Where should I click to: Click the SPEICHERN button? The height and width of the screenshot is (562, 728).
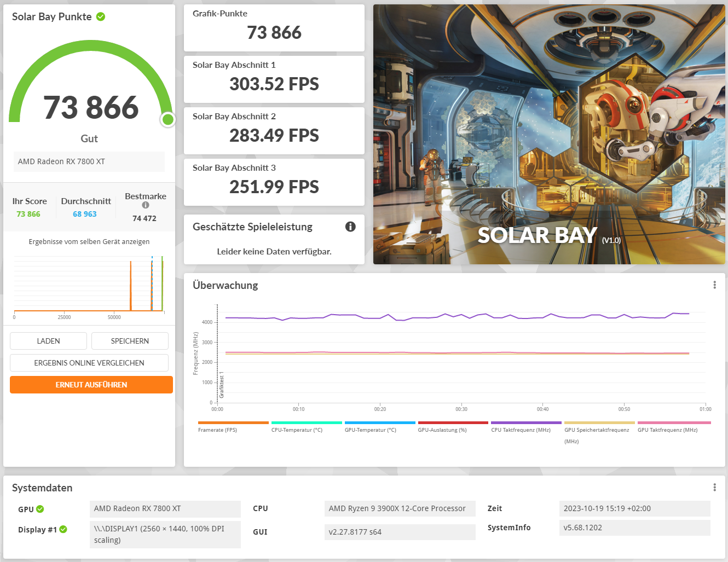130,341
